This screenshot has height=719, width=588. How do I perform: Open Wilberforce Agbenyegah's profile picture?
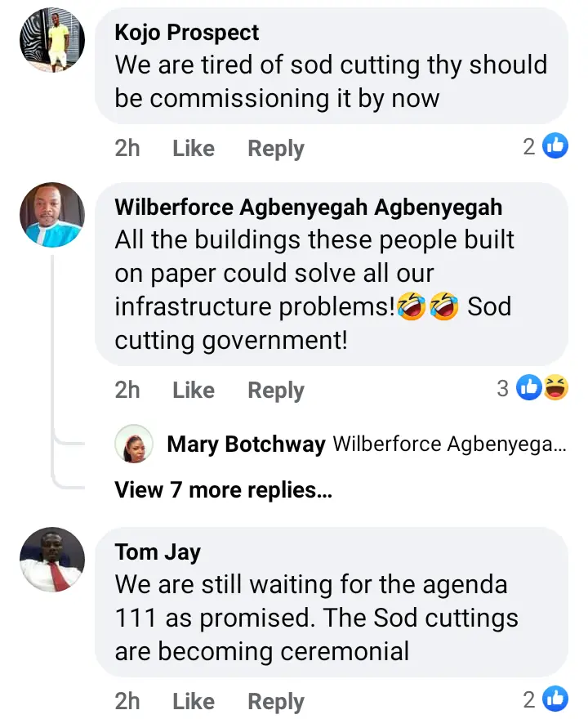click(52, 215)
